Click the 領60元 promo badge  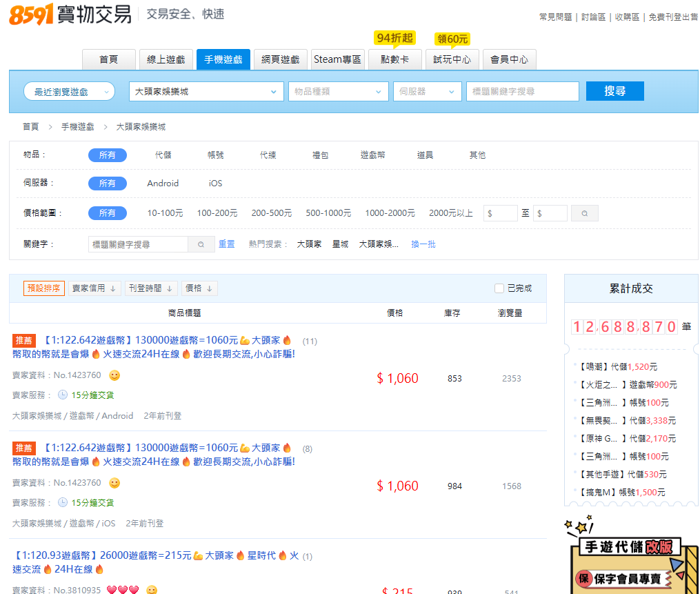pyautogui.click(x=452, y=39)
